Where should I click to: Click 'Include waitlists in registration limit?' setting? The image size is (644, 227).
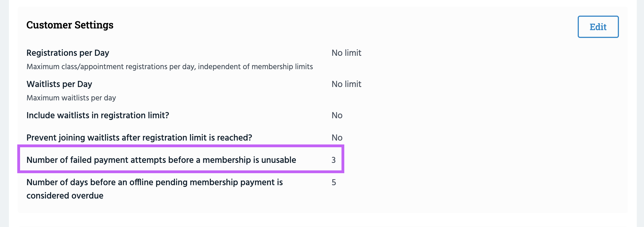pos(98,115)
